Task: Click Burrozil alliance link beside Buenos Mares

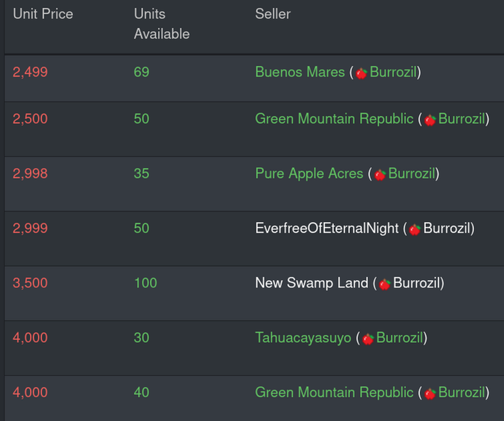Action: click(x=393, y=72)
